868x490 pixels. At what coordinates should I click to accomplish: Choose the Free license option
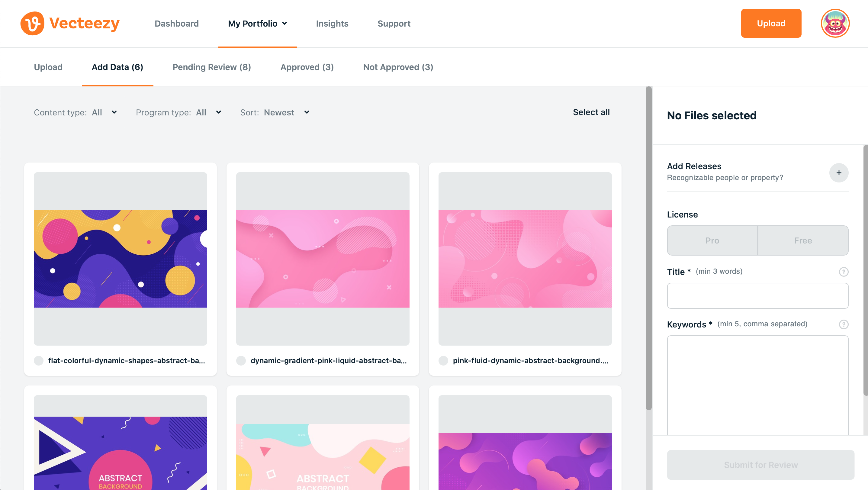pyautogui.click(x=803, y=240)
